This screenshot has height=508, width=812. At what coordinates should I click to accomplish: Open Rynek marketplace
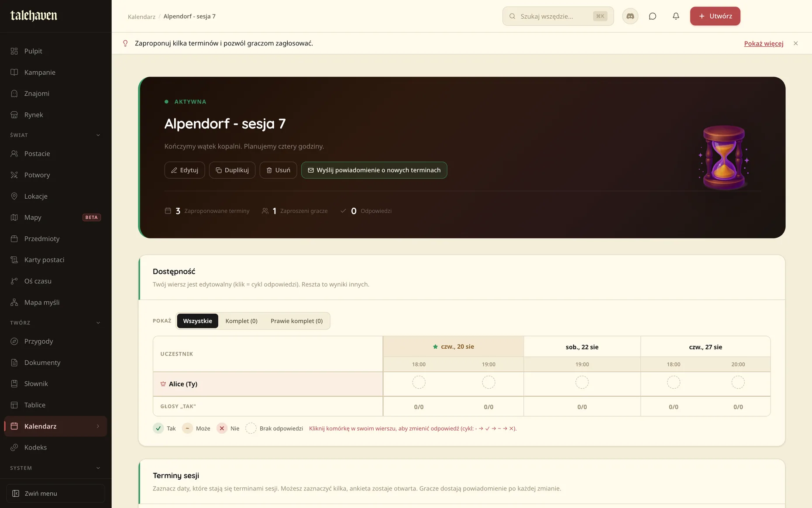click(x=55, y=115)
